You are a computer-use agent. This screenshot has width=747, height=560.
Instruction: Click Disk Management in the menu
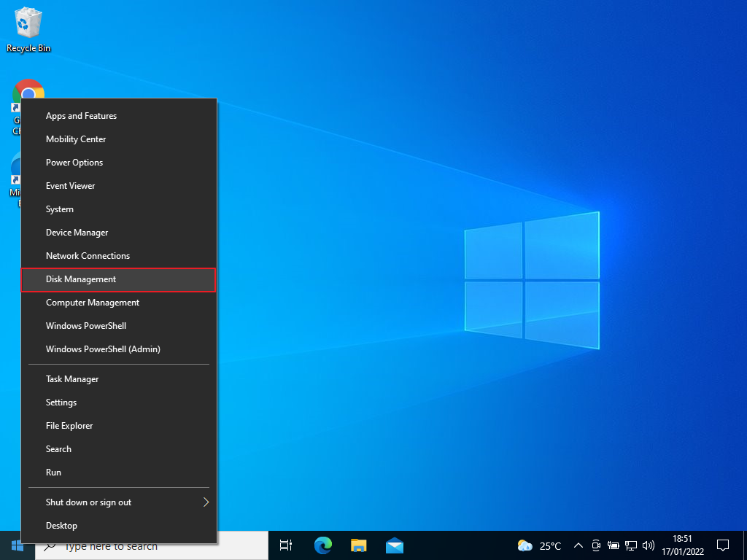coord(119,279)
